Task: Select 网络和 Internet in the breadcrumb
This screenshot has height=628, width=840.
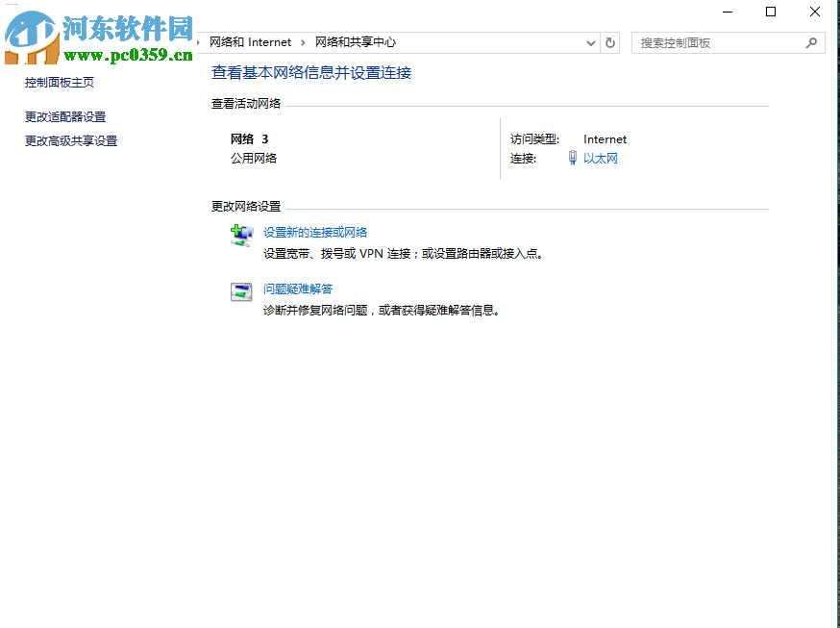Action: [252, 42]
